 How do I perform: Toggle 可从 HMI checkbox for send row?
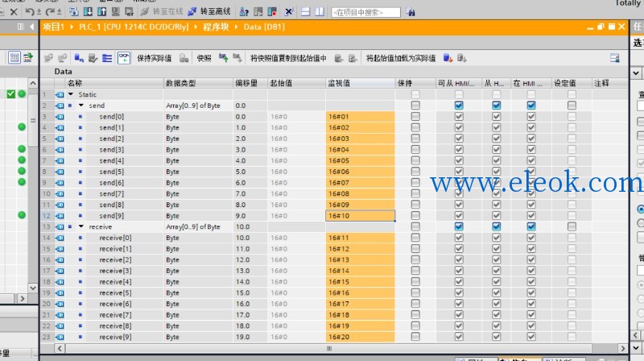click(x=459, y=106)
